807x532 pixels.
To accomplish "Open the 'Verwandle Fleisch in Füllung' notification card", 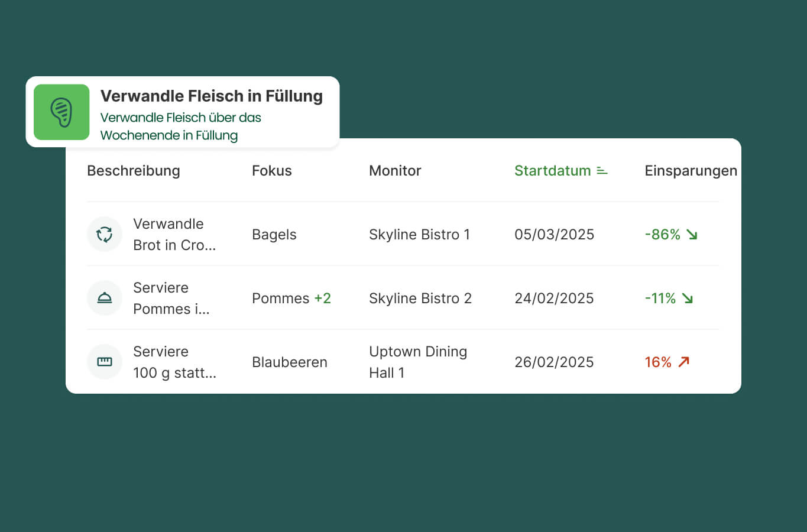I will tap(183, 112).
